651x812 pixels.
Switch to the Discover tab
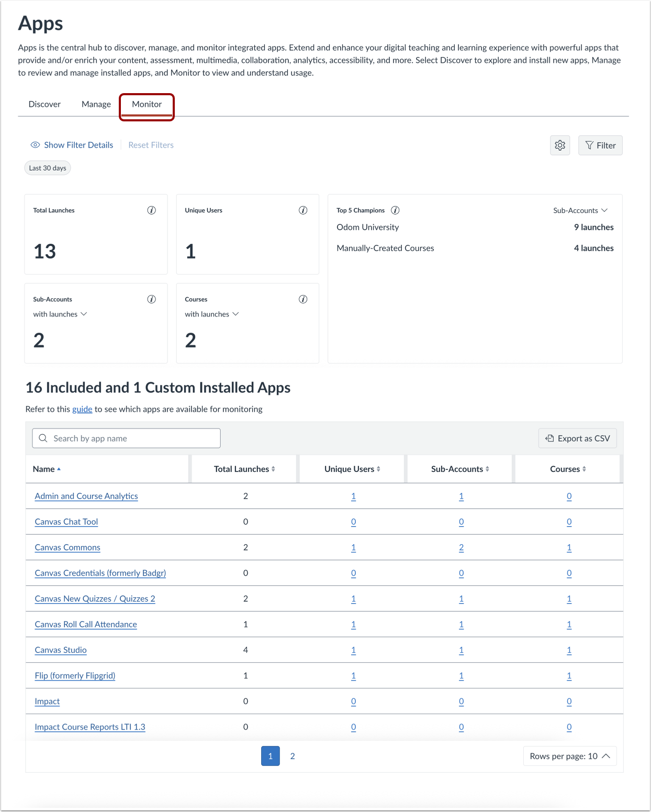(x=44, y=104)
